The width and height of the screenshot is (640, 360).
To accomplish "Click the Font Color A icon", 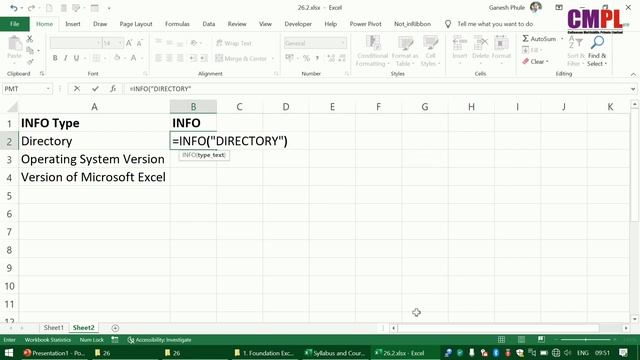I will click(x=133, y=58).
